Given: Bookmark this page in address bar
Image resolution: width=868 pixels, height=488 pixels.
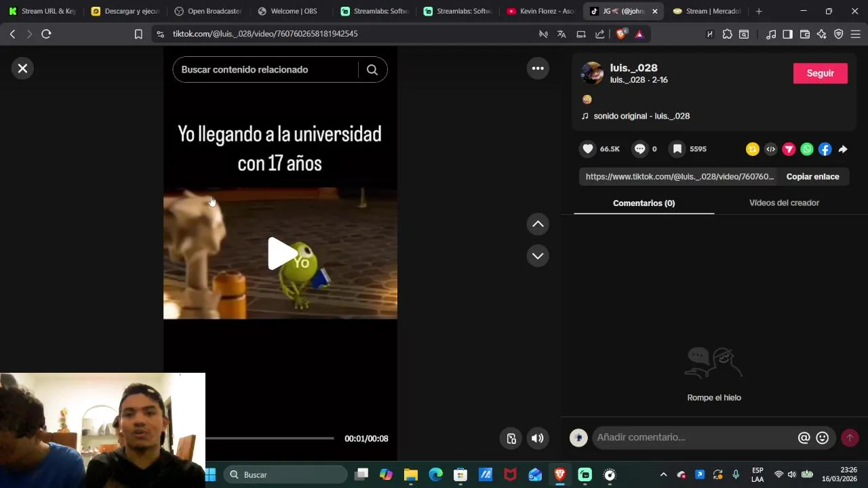Looking at the screenshot, I should click(x=138, y=34).
